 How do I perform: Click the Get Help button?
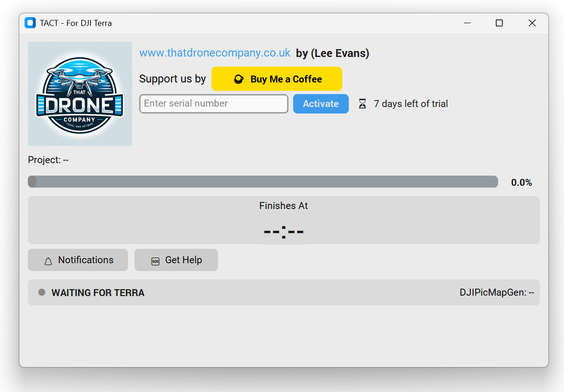176,260
